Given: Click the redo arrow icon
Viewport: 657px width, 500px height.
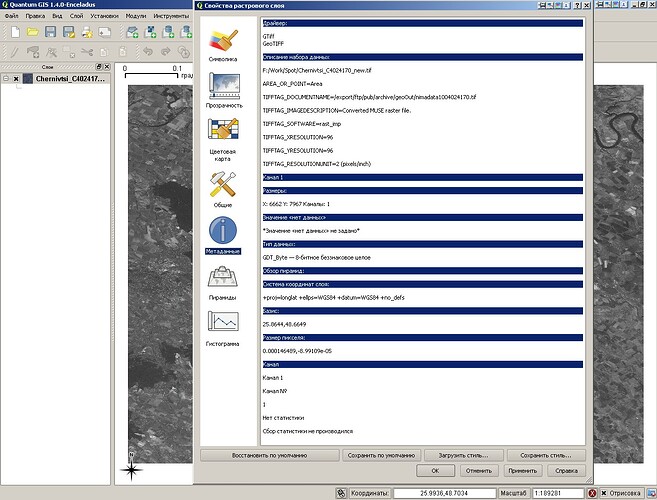Looking at the screenshot, I should (x=166, y=52).
